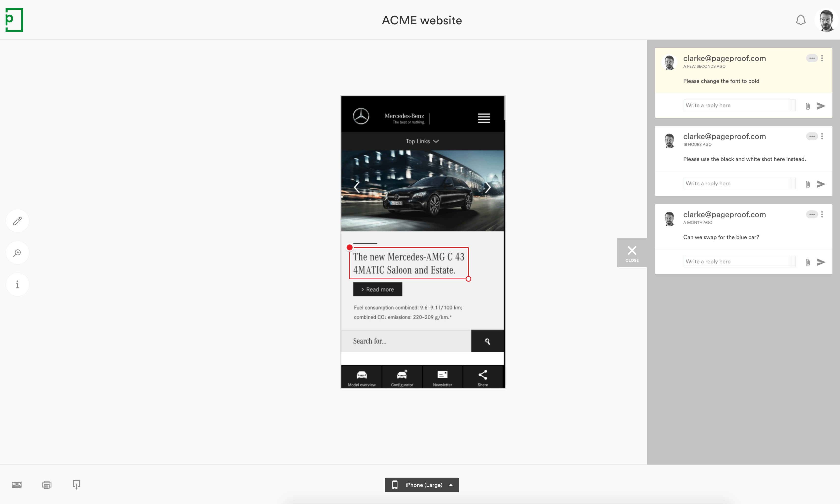Open the keyboard shortcuts icon
The width and height of the screenshot is (840, 504).
click(x=16, y=485)
